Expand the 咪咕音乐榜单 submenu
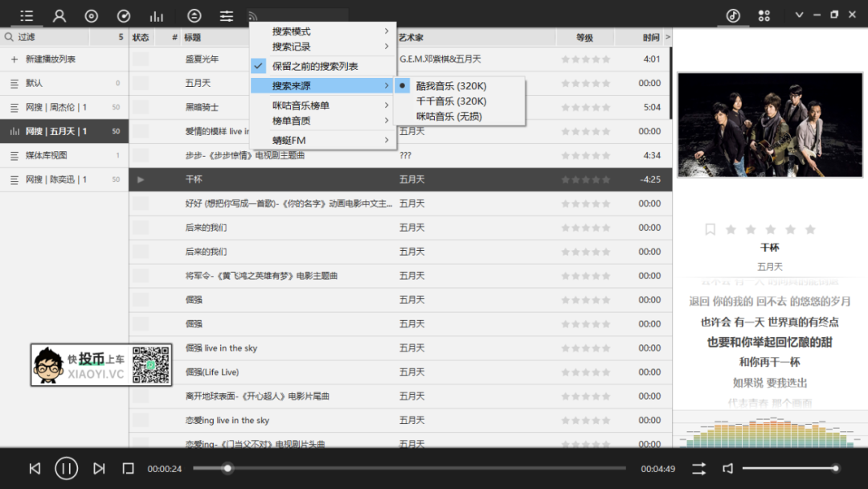Viewport: 868px width, 489px height. [323, 105]
